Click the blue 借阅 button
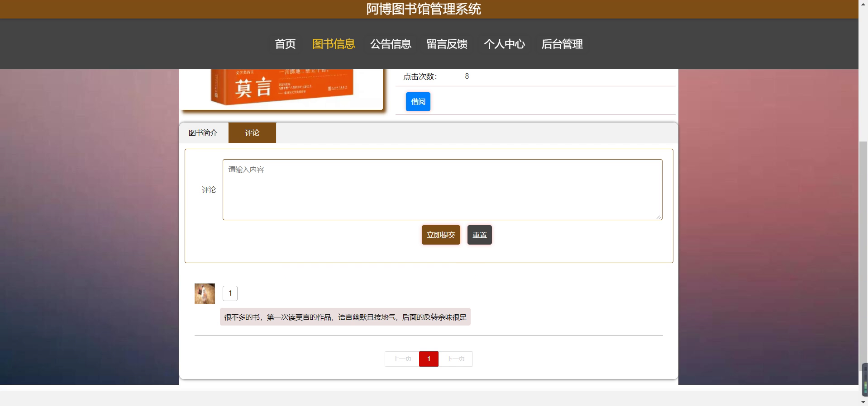This screenshot has height=406, width=868. click(x=418, y=102)
